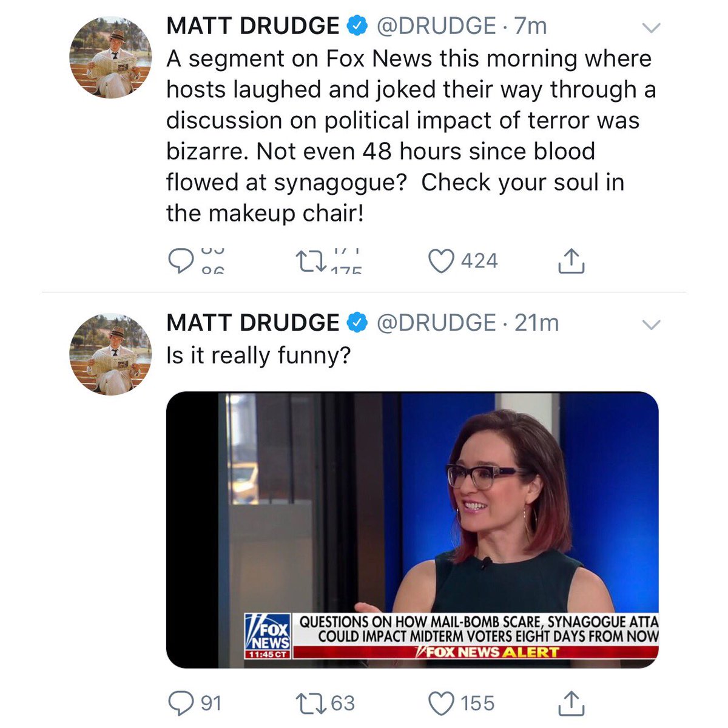
Task: Reply to the 'Is it really funny?' tweet
Action: click(180, 704)
